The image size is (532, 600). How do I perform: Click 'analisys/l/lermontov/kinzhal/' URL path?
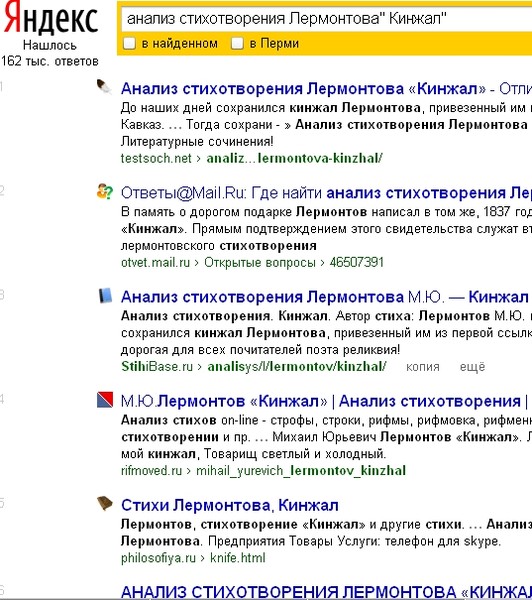[297, 367]
